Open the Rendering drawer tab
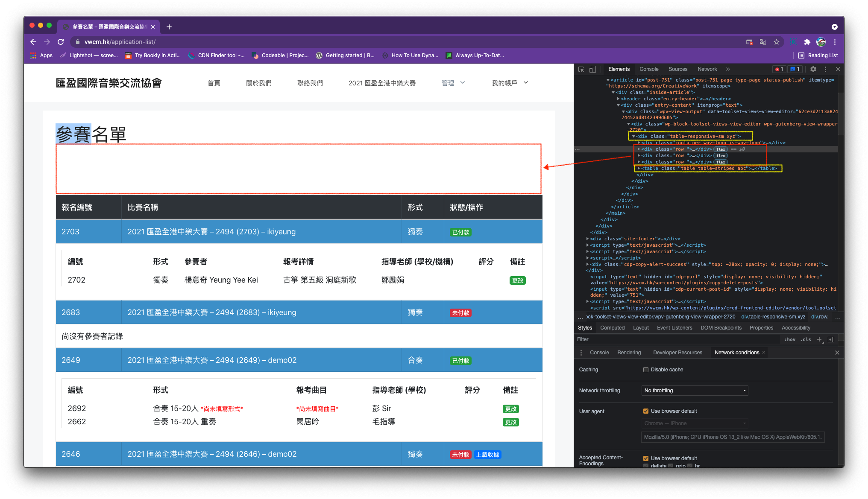The height and width of the screenshot is (499, 868). point(629,353)
